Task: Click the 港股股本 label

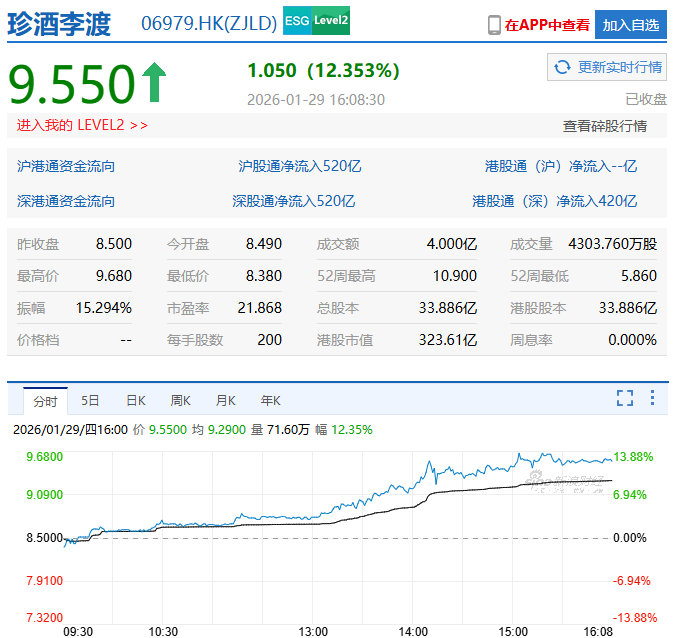Action: click(538, 308)
